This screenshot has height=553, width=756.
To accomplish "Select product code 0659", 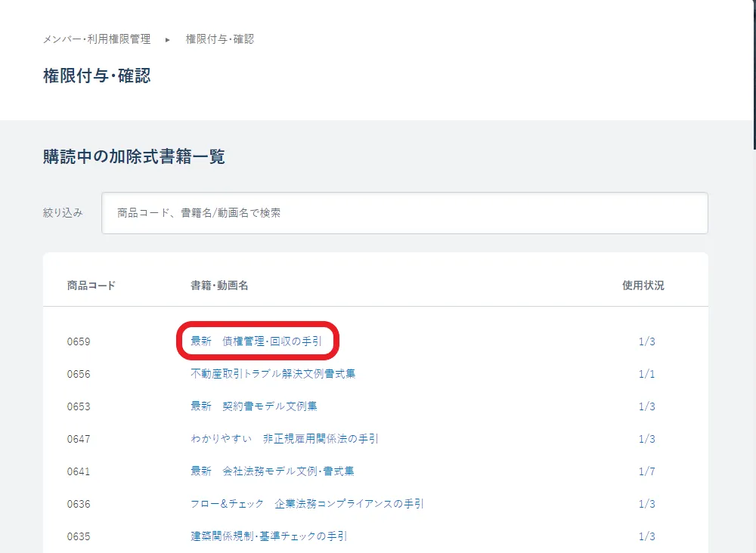I will coord(79,341).
